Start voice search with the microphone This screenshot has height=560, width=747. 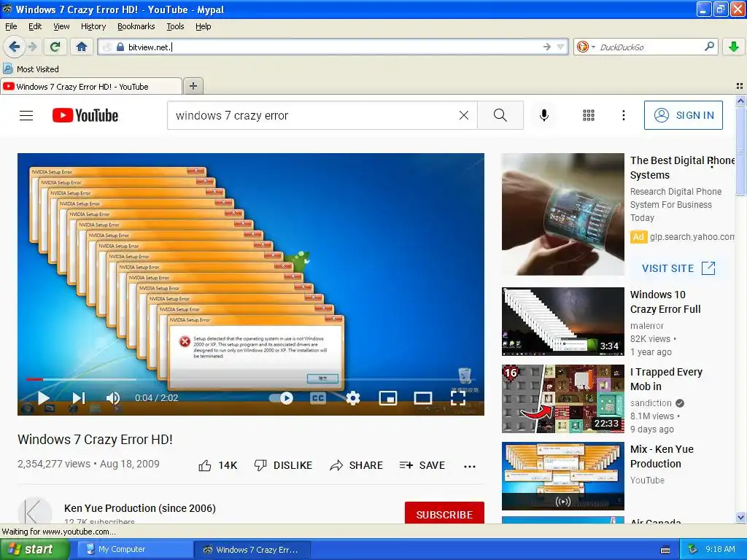(x=544, y=115)
